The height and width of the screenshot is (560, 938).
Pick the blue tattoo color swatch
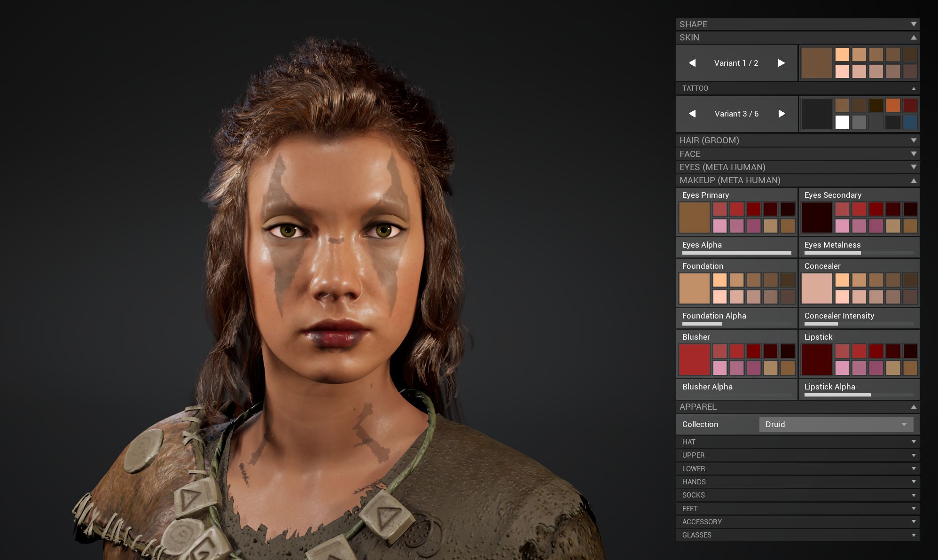(910, 123)
